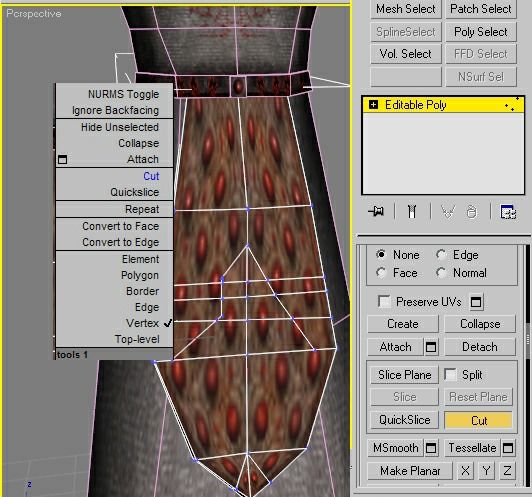532x497 pixels.
Task: Open Configure Modifier Sets icon
Action: [508, 212]
